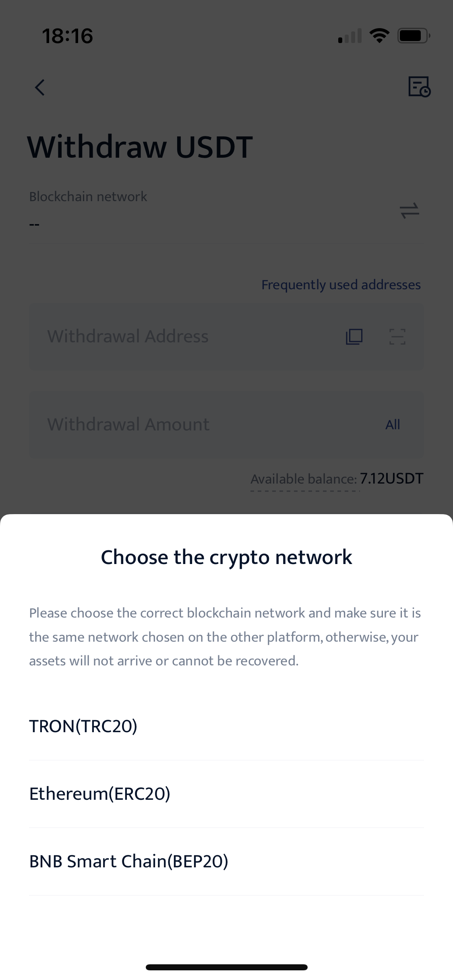
Task: Tap the home indicator bar
Action: click(227, 967)
